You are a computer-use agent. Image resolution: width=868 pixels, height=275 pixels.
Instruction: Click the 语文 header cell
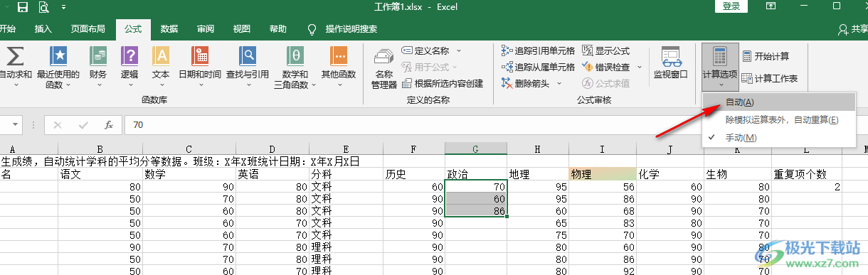tap(100, 173)
